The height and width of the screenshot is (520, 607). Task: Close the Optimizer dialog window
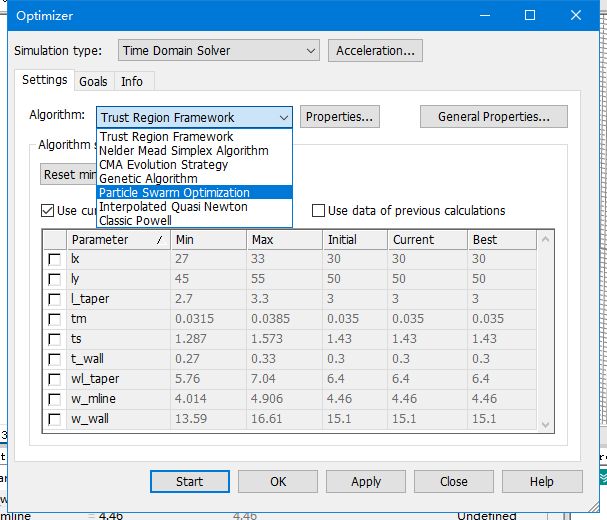point(576,15)
